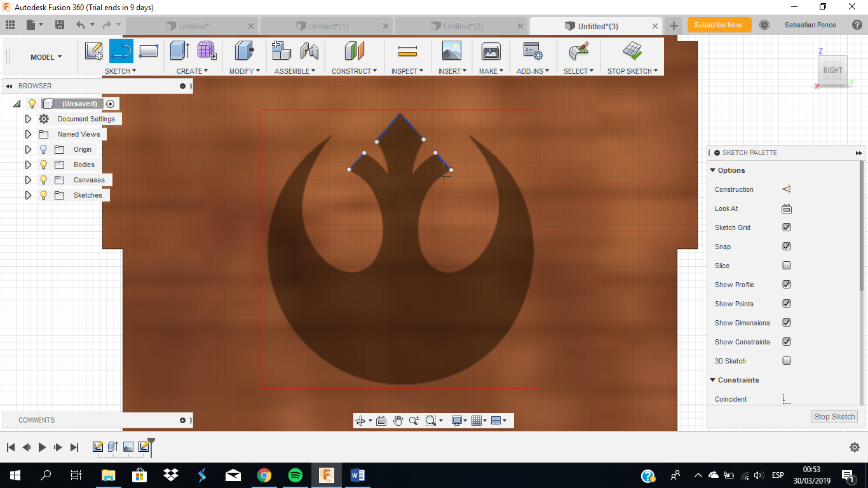Select the 3-point arc sketch tool
The image size is (868, 488).
[x=121, y=51]
